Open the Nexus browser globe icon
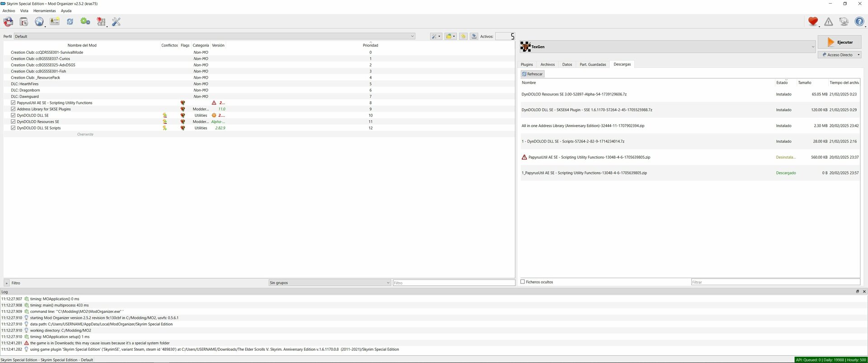 click(39, 22)
